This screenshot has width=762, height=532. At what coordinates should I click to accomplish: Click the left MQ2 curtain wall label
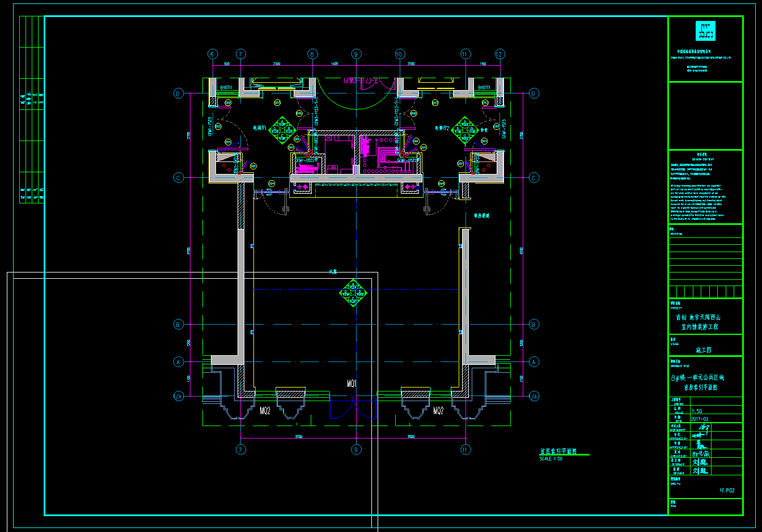pos(265,411)
